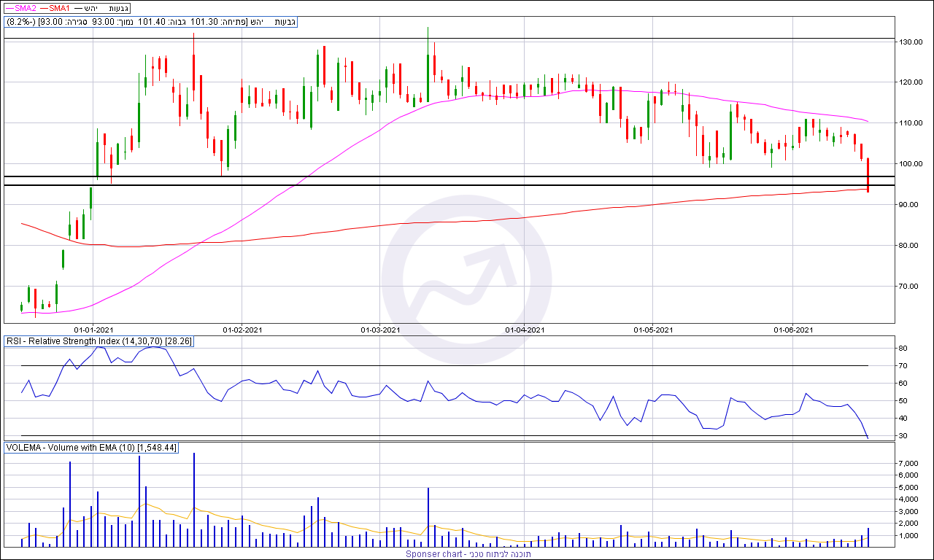Click the 70 label on RSI axis

pyautogui.click(x=903, y=366)
